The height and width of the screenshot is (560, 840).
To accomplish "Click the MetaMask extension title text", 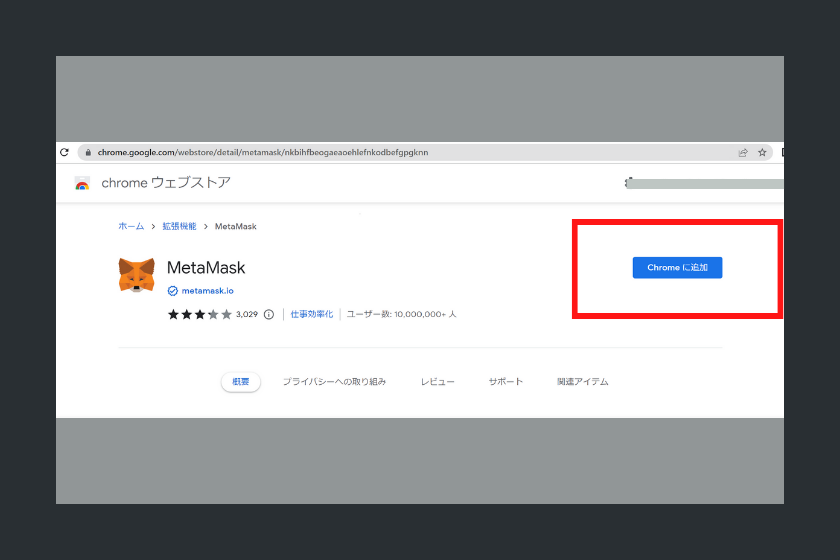I will click(206, 267).
